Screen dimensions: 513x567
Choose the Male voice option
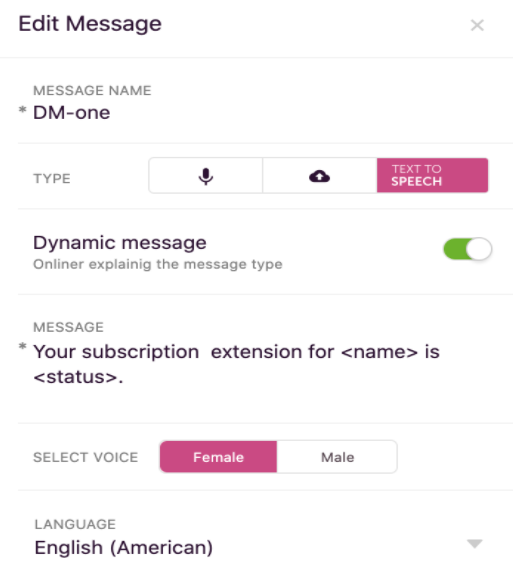click(x=337, y=457)
